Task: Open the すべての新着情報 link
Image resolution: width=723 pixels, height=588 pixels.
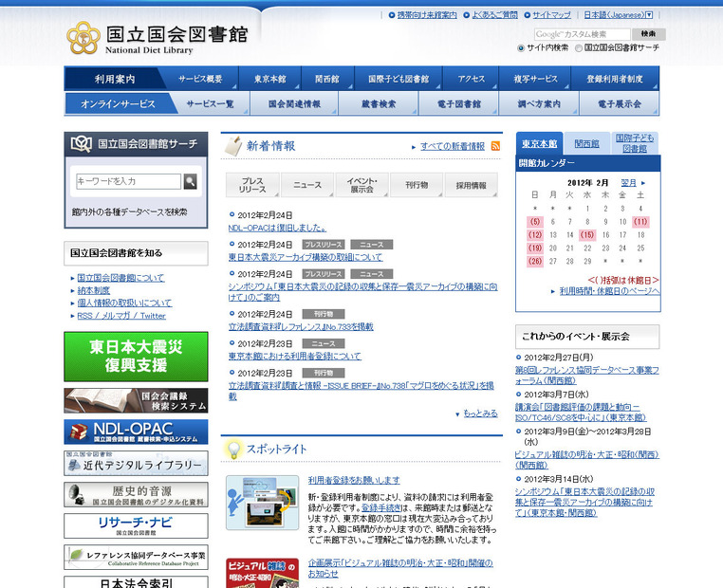Action: 452,146
